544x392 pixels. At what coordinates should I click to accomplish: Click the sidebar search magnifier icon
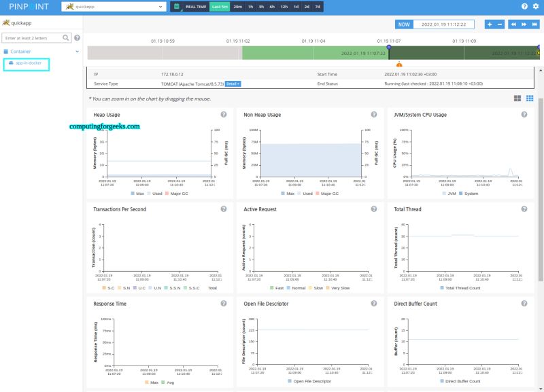point(64,38)
